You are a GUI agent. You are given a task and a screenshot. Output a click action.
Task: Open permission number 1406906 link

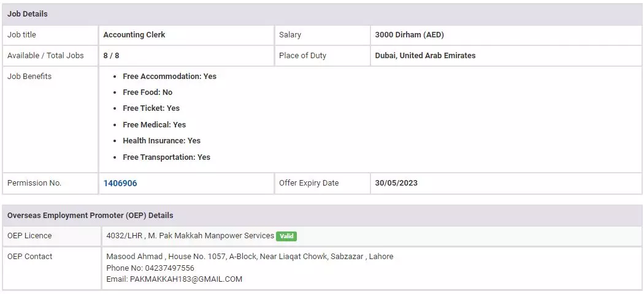pyautogui.click(x=120, y=183)
